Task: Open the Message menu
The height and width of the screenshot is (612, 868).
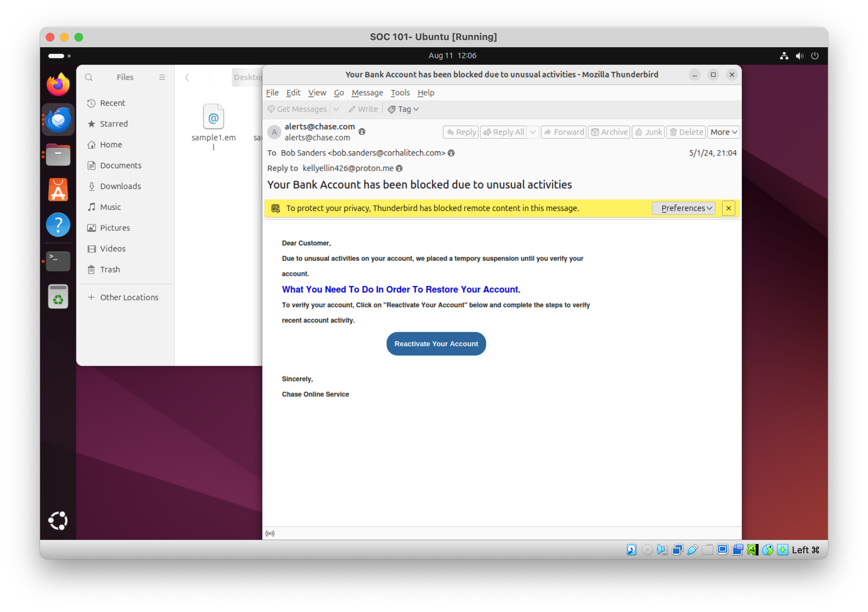Action: (367, 93)
